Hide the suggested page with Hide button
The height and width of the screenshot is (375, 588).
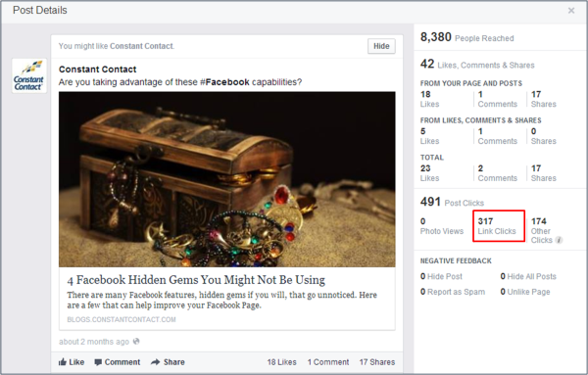click(x=381, y=46)
